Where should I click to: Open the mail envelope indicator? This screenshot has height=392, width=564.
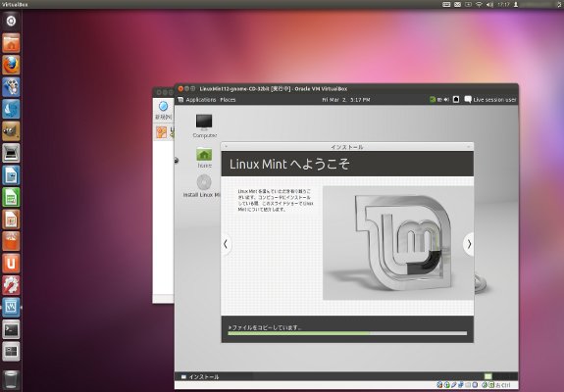[x=457, y=4]
